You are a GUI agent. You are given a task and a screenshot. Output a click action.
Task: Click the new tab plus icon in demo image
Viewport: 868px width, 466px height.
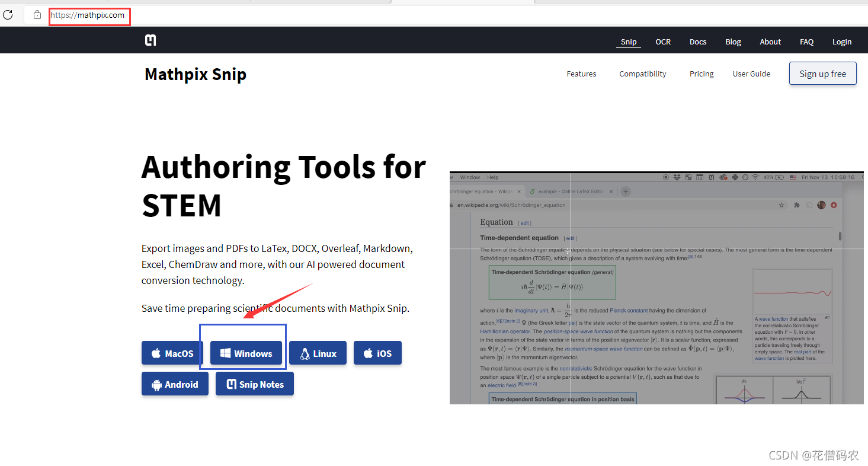(x=626, y=191)
